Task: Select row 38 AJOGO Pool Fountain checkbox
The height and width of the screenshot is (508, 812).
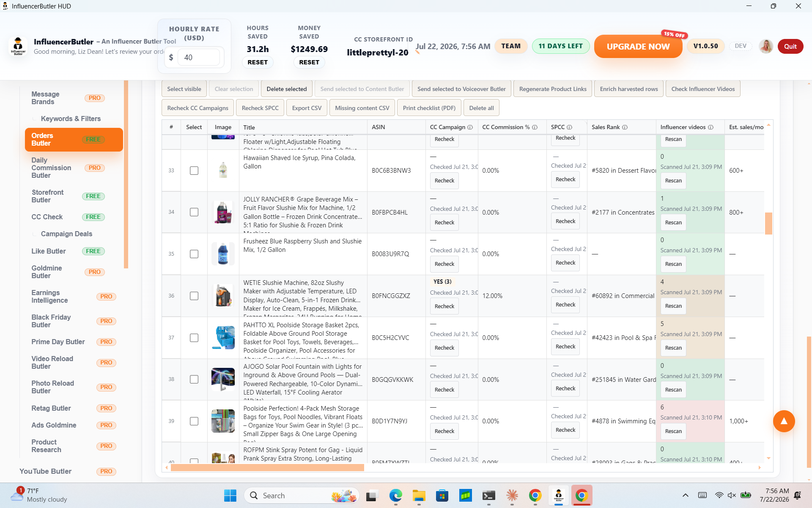Action: 194,379
